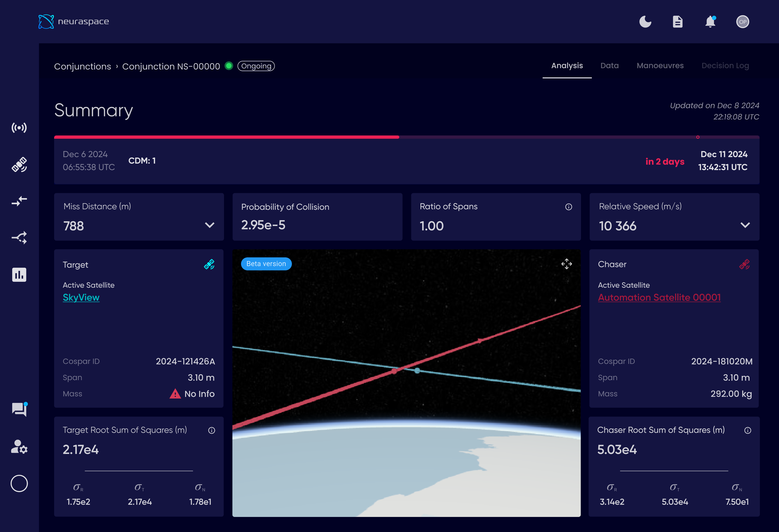This screenshot has width=779, height=532.
Task: Click the timeline marker on progress bar
Action: [x=698, y=137]
